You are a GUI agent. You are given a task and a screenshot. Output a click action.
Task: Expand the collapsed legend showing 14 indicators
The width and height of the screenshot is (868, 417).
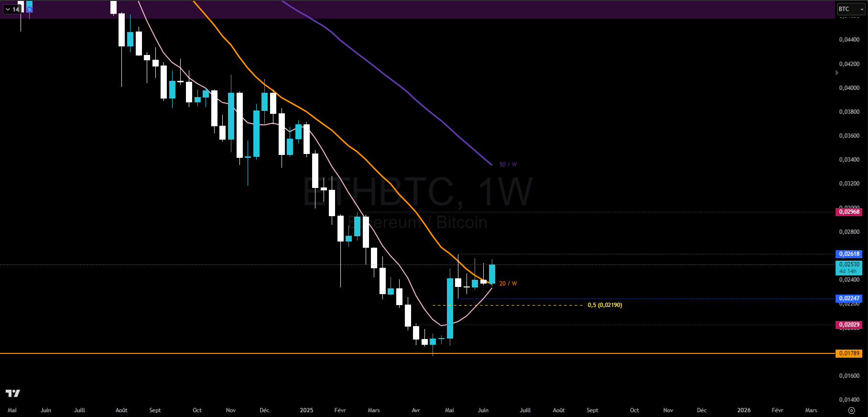click(12, 9)
